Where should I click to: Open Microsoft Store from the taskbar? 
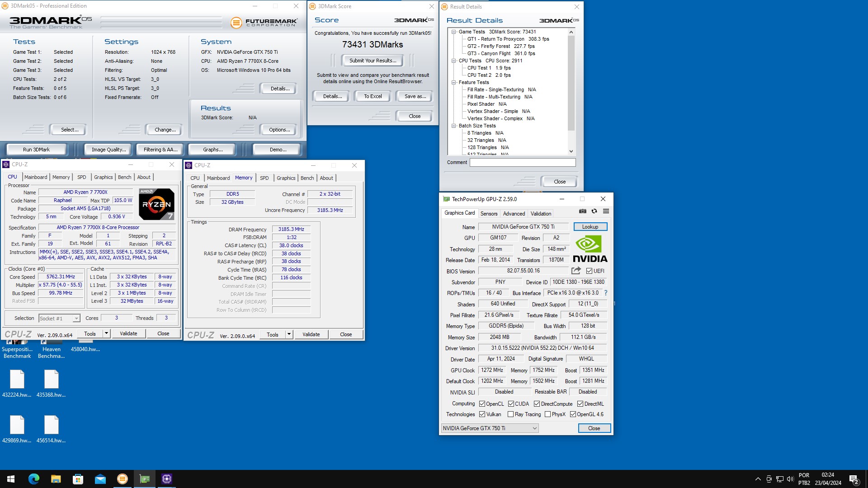pos(78,479)
